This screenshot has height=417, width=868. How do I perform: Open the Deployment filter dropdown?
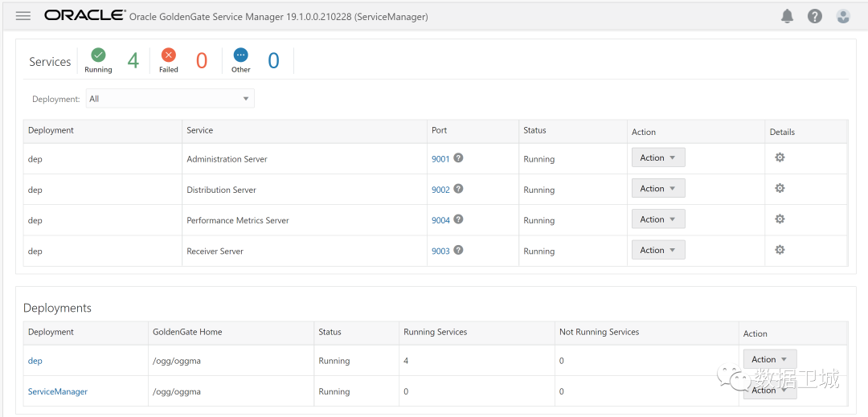coord(170,99)
